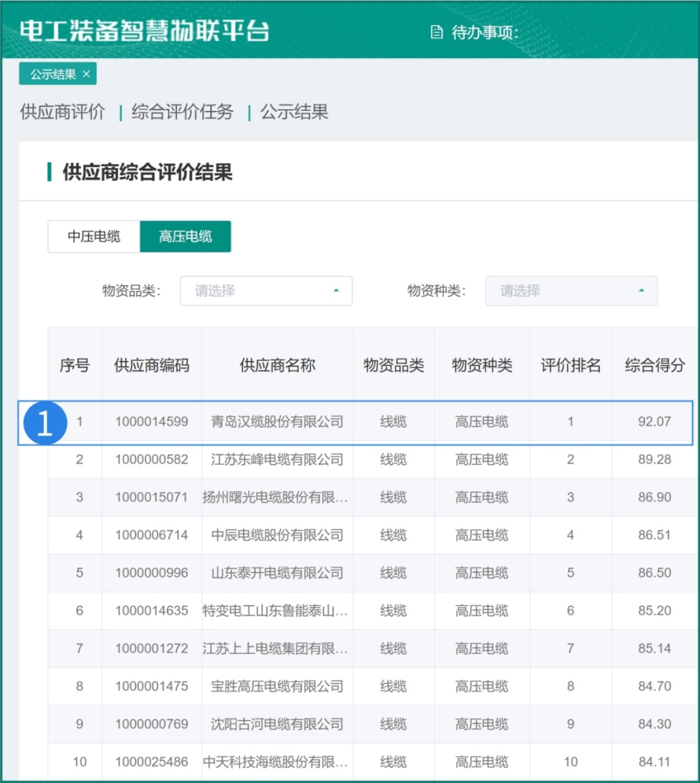
Task: Click score 85.14
Action: 655,648
